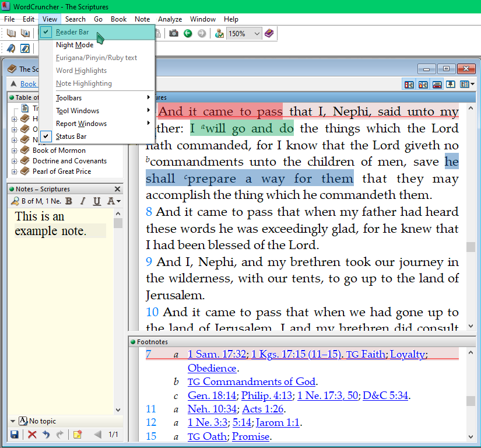The image size is (481, 448).
Task: Click the reference icon beside B of M, 1 Ne.
Action: click(x=15, y=201)
